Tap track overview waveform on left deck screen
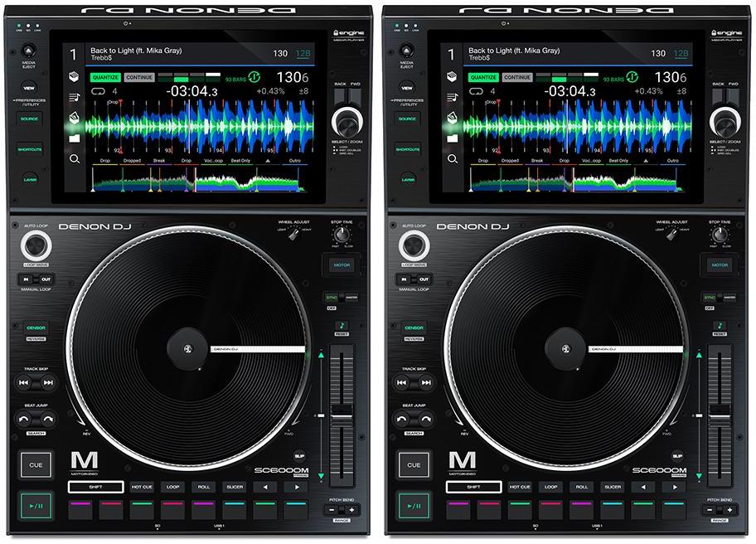 click(x=199, y=180)
